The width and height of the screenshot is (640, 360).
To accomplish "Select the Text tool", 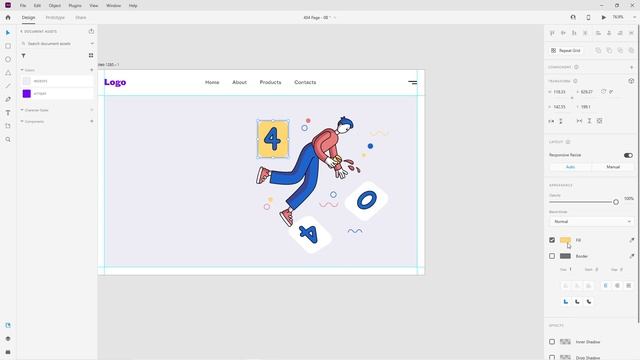I will point(8,113).
